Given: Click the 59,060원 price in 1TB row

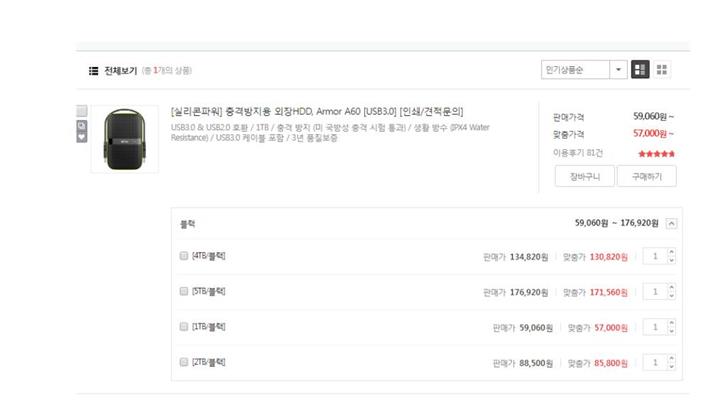Looking at the screenshot, I should click(536, 328).
